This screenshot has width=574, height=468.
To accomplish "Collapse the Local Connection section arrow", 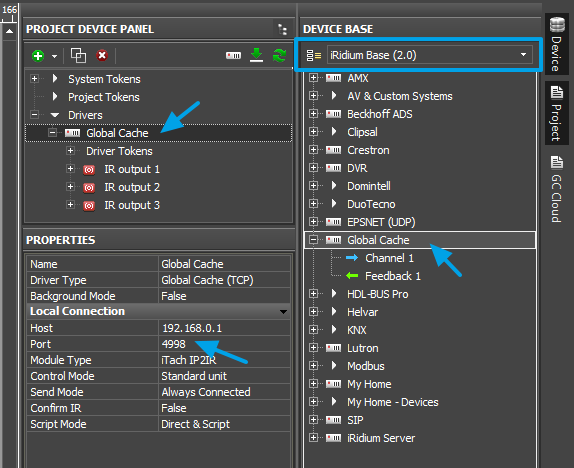I will (x=283, y=312).
